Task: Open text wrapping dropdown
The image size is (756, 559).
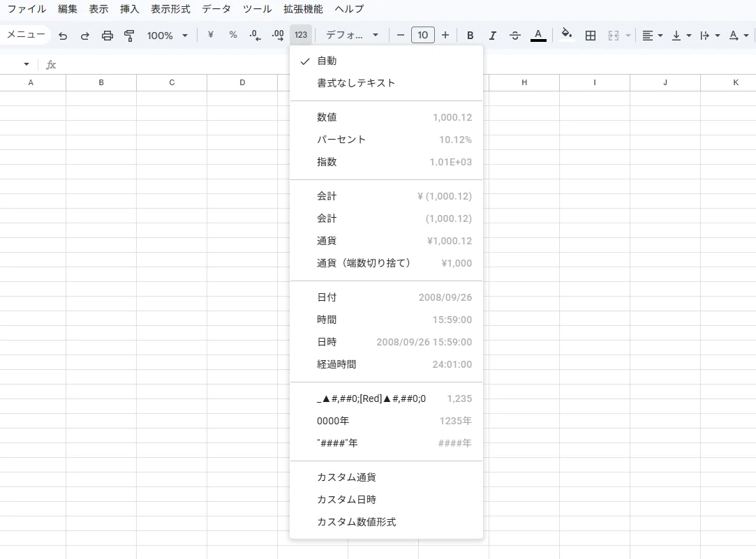Action: click(x=710, y=35)
